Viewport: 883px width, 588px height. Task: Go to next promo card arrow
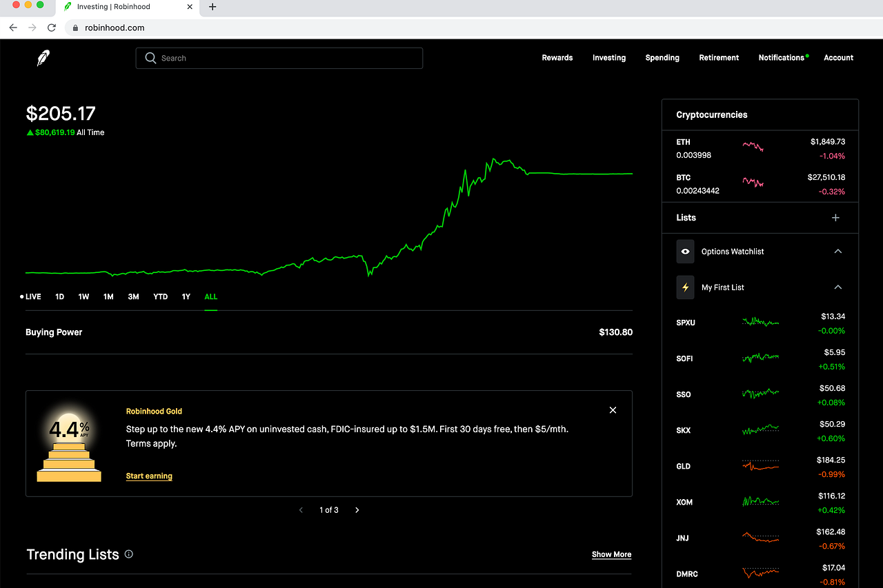click(x=357, y=510)
